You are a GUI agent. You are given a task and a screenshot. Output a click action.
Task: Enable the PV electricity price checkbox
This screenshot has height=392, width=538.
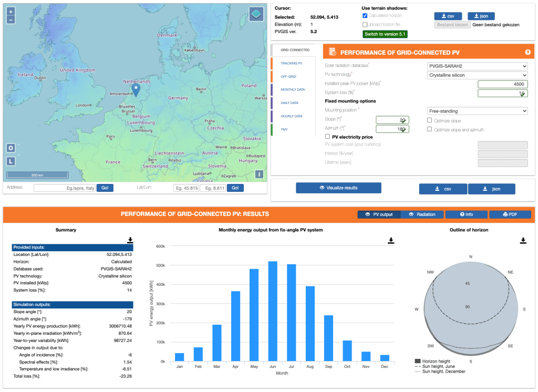(327, 137)
